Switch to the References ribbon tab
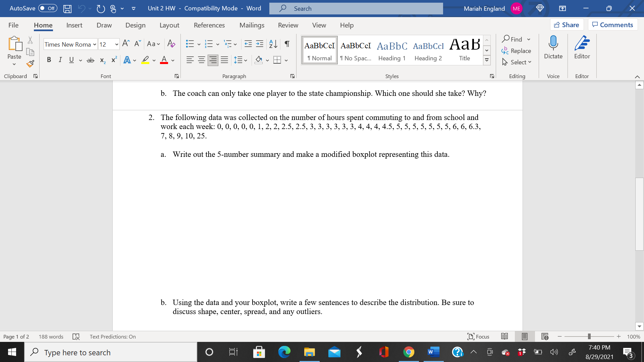Screen dimensions: 644x362 [x=209, y=25]
